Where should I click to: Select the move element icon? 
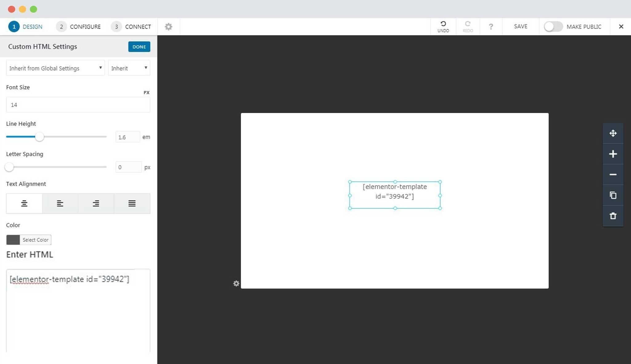613,133
